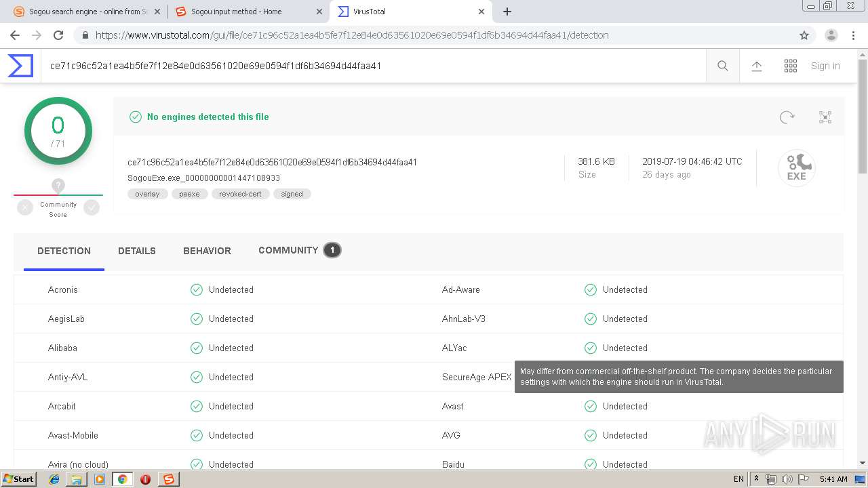Viewport: 868px width, 488px height.
Task: Click the community score question mark
Action: pos(58,185)
